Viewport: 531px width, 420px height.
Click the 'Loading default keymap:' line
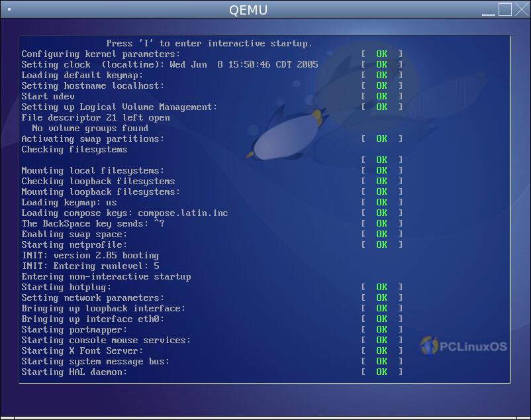click(82, 76)
